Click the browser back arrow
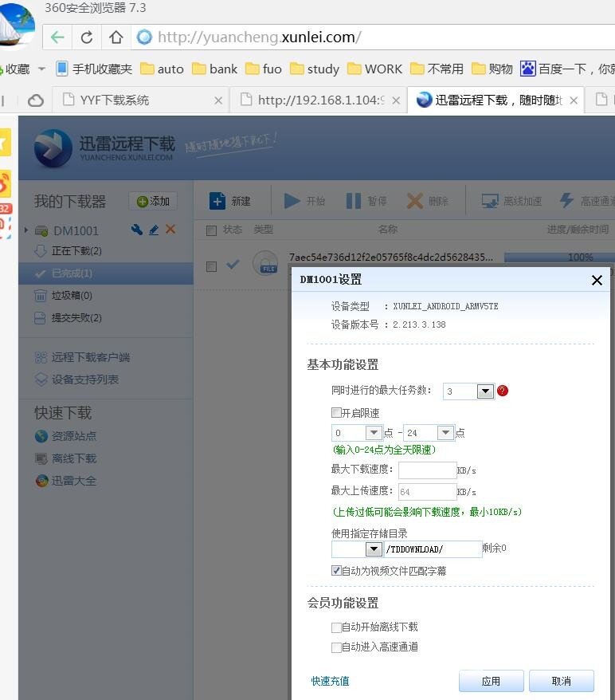 coord(57,37)
